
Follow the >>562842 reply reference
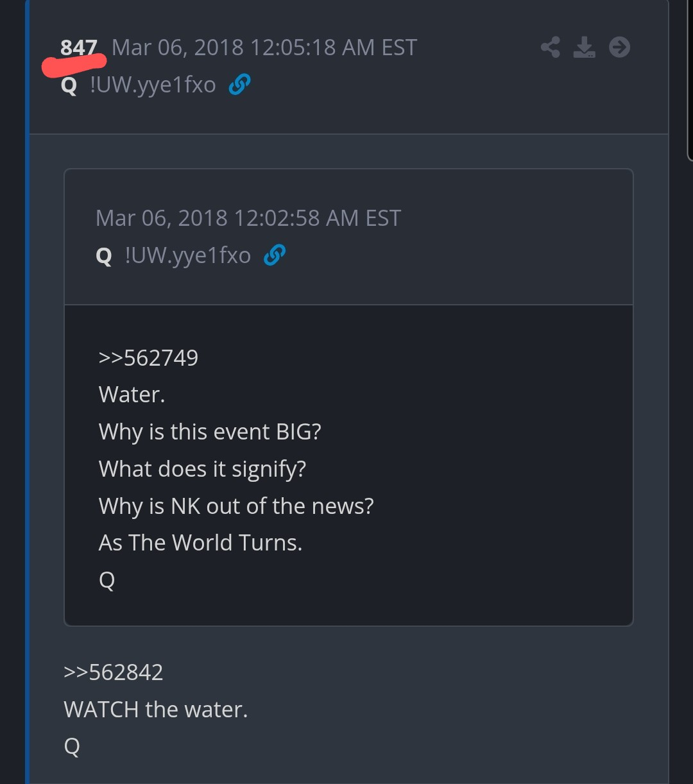coord(114,672)
